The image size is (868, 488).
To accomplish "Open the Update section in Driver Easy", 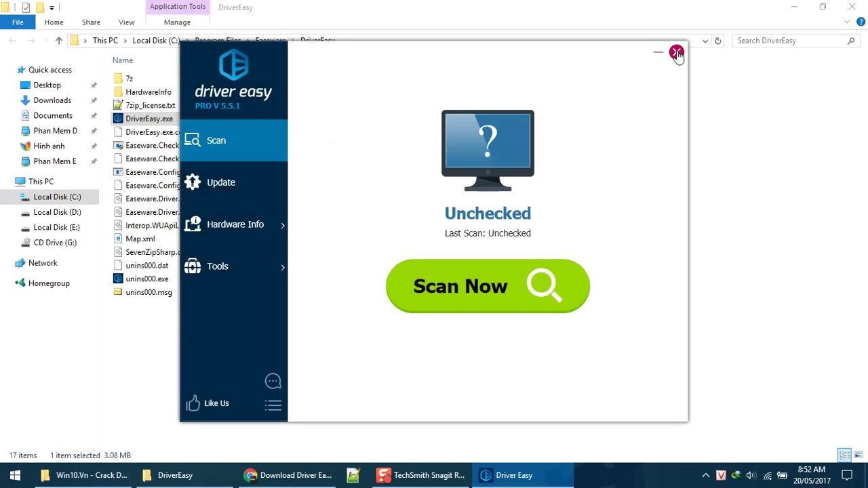I will pyautogui.click(x=233, y=182).
